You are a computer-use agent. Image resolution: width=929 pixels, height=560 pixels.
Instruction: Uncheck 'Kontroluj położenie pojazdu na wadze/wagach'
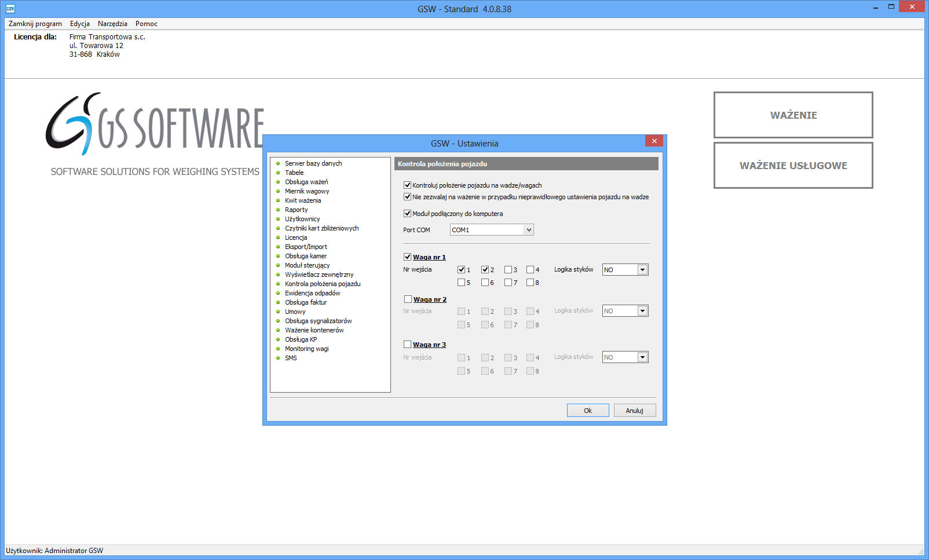(x=408, y=185)
